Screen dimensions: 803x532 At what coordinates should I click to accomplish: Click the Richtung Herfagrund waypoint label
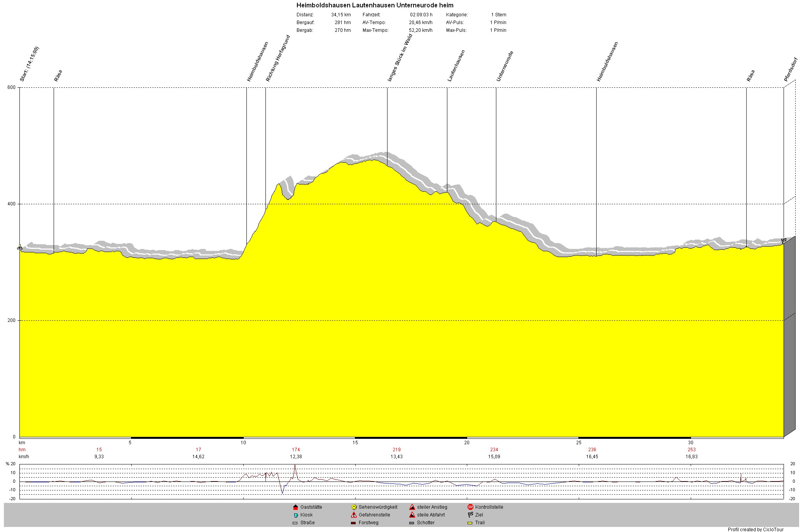click(x=278, y=58)
